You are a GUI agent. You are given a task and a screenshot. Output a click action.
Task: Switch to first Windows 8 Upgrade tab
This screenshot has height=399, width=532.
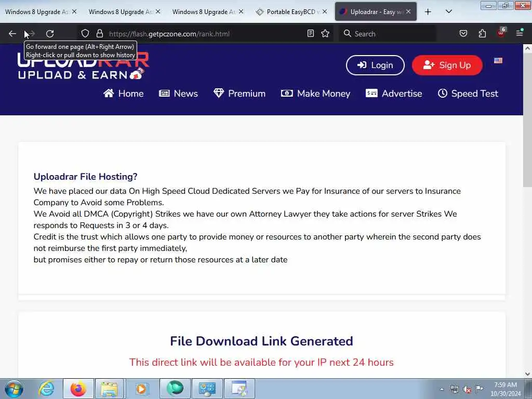pos(37,12)
